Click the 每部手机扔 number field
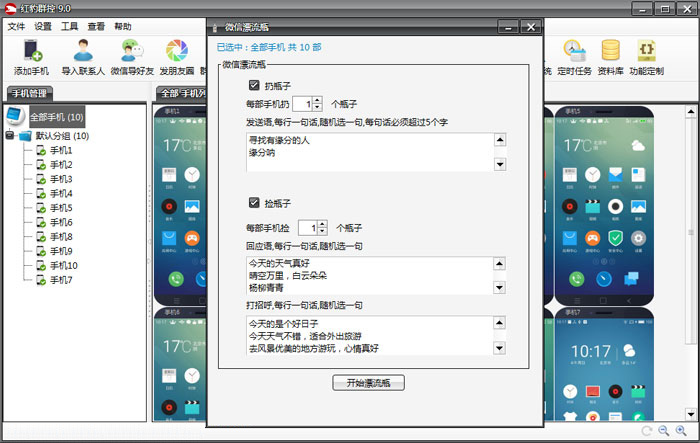Image resolution: width=700 pixels, height=443 pixels. click(x=303, y=104)
